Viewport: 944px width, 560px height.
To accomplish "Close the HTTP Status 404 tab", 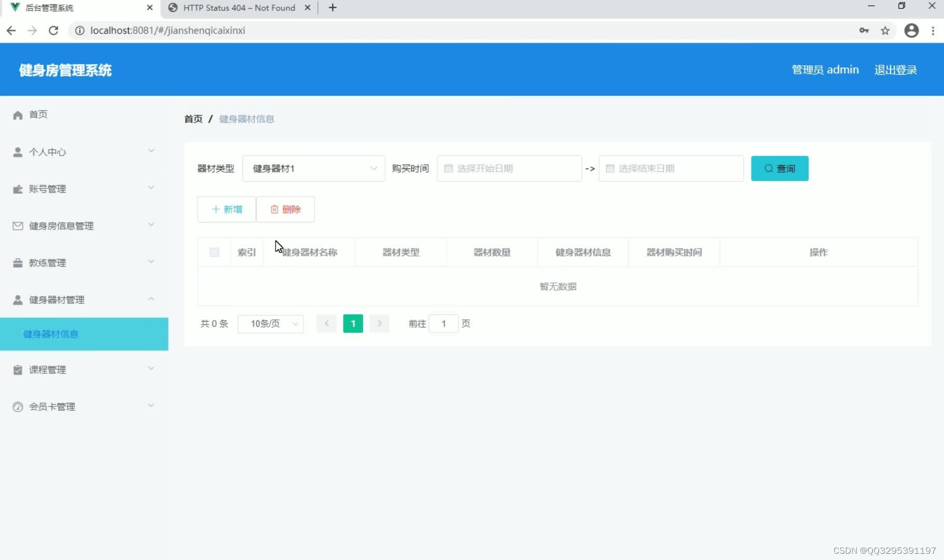I will point(308,8).
